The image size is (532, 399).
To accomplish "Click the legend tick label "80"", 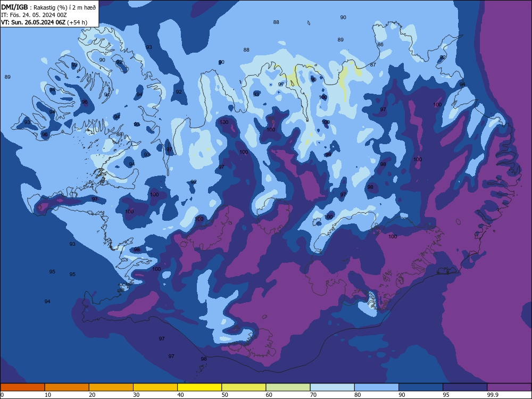I will click(358, 395).
